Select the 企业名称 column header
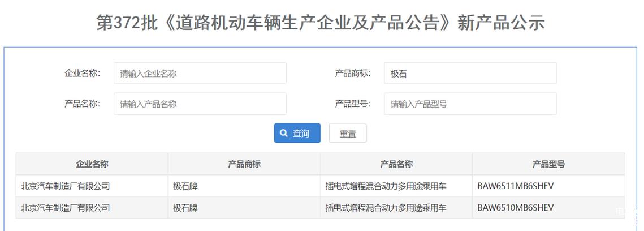 (92, 164)
